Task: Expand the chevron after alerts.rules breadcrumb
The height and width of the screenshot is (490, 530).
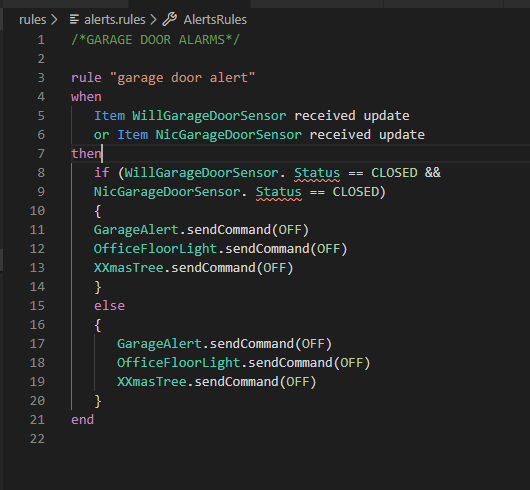Action: (153, 20)
